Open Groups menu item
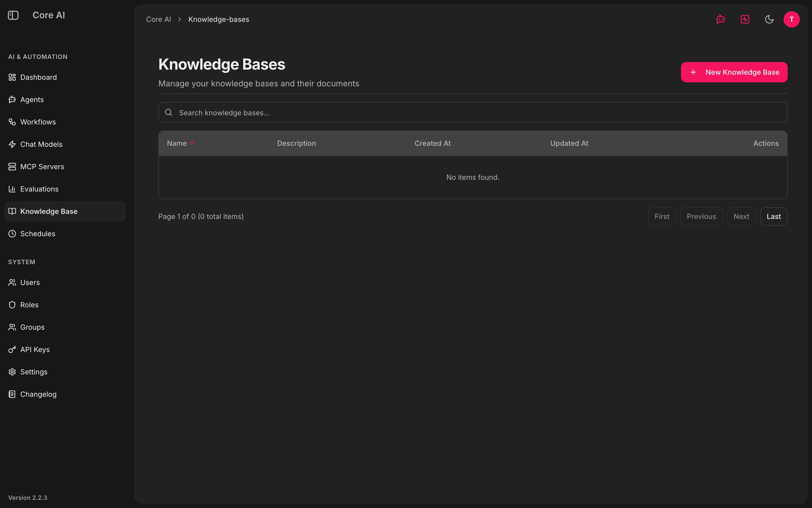 65,327
